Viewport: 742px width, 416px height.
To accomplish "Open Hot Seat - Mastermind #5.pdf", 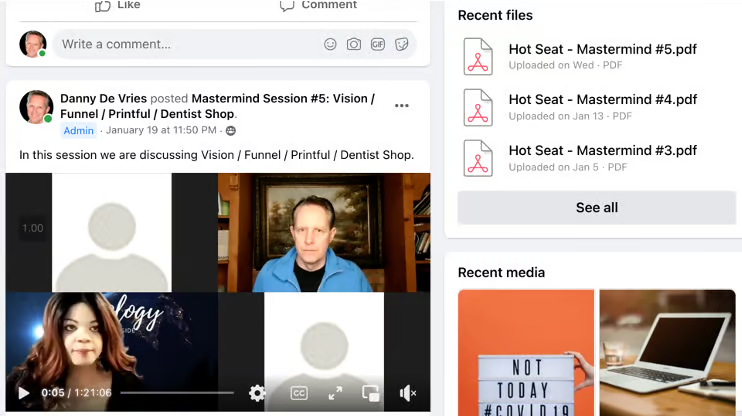I will 602,49.
